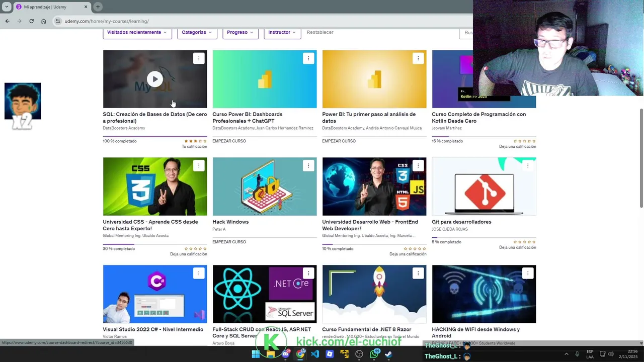This screenshot has width=644, height=362.
Task: Open Curso Completo de Programación con Kotlin title
Action: 479,118
